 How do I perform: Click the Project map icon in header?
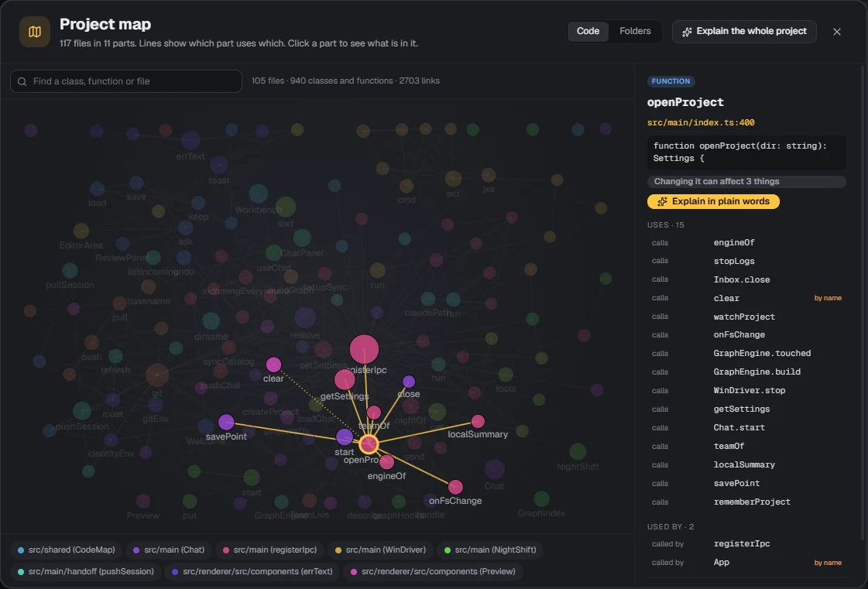coord(35,32)
